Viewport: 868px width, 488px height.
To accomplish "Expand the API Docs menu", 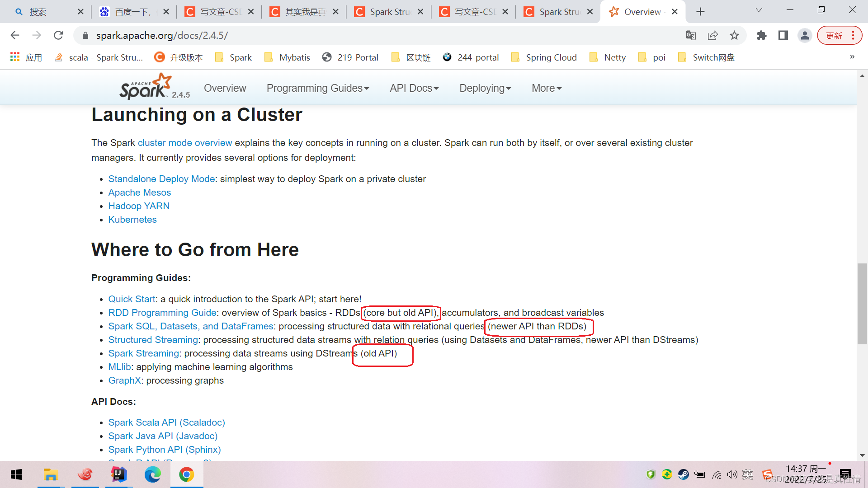I will pos(414,88).
